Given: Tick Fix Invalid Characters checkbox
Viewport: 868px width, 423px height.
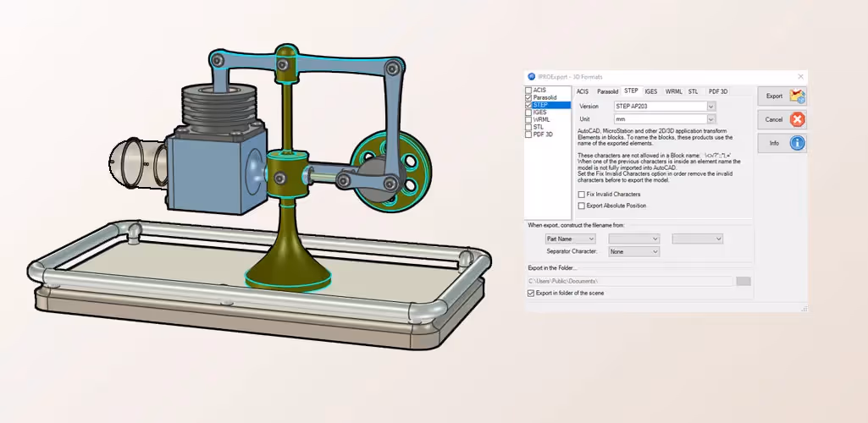Looking at the screenshot, I should [581, 195].
